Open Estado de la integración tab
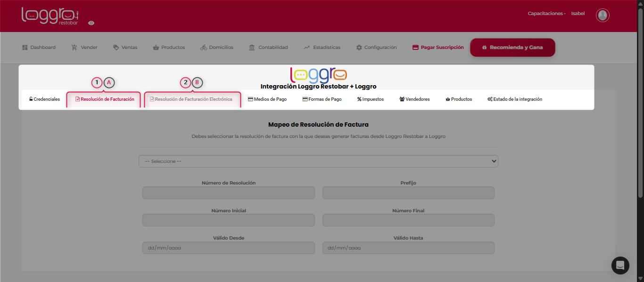 [515, 99]
